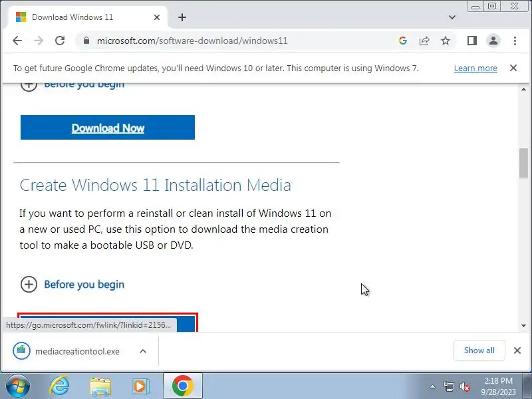Open Windows Explorer from the taskbar
Viewport: 532px width, 399px height.
coord(100,386)
